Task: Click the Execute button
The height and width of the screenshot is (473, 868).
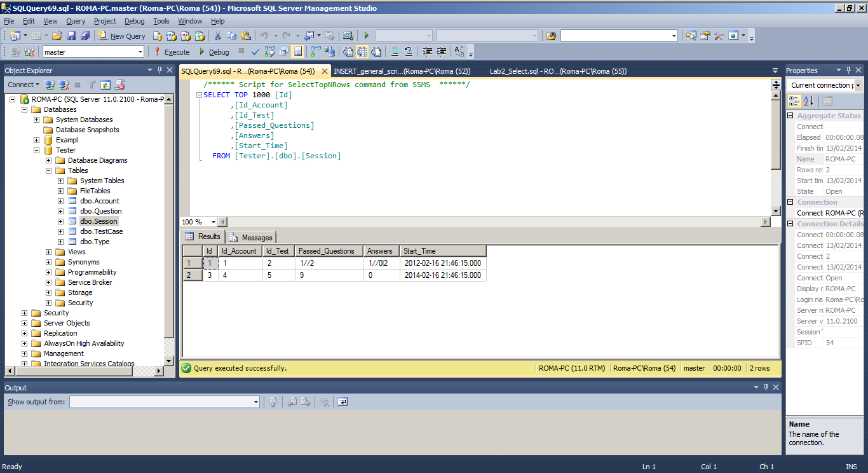Action: (171, 51)
